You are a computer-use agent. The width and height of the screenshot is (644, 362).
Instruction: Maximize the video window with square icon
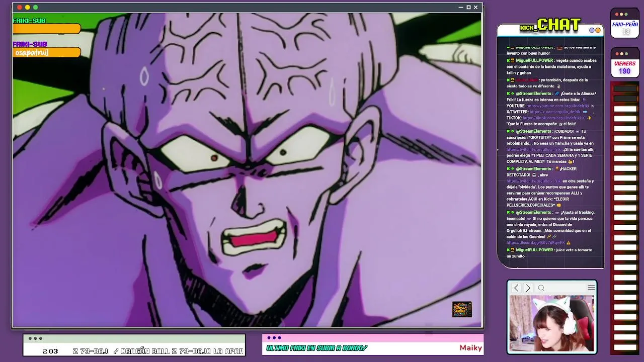tap(468, 8)
